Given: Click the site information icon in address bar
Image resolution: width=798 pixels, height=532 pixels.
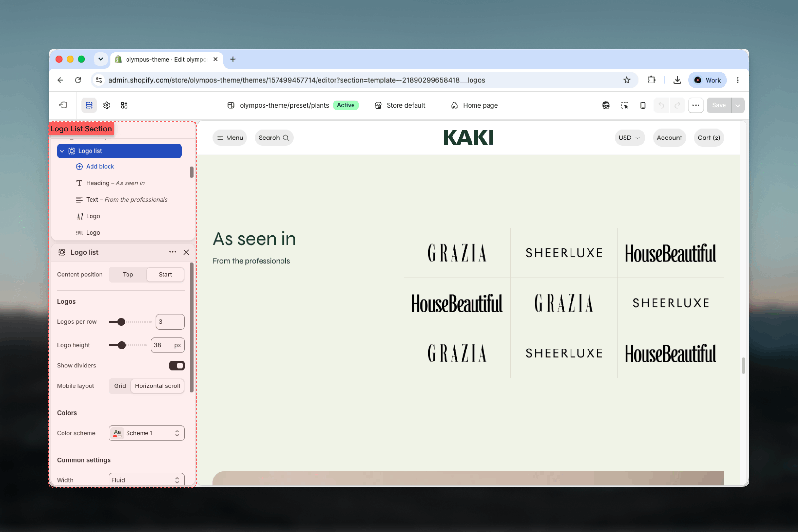Looking at the screenshot, I should click(x=99, y=80).
